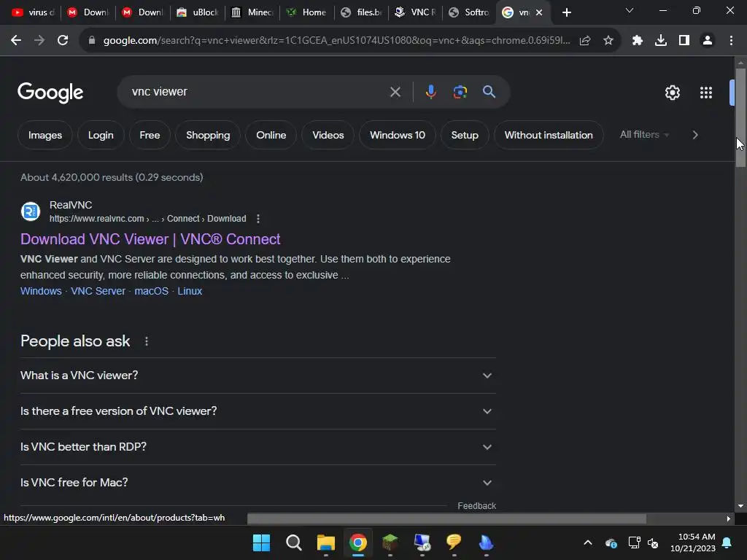The width and height of the screenshot is (747, 560).
Task: Switch to the Minec tab
Action: 252,12
